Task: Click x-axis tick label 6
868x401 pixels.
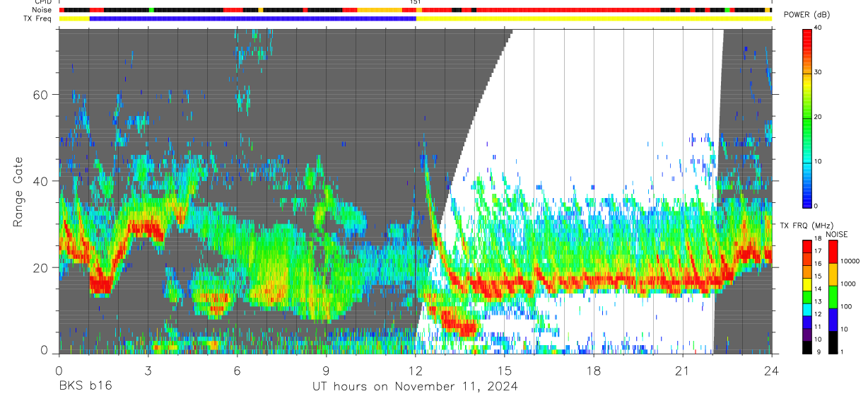Action: [237, 370]
